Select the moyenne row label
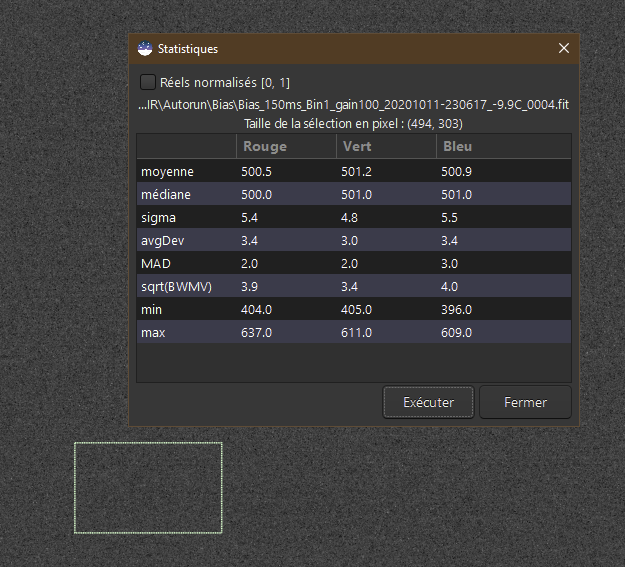Viewport: 625px width, 567px height. tap(167, 172)
